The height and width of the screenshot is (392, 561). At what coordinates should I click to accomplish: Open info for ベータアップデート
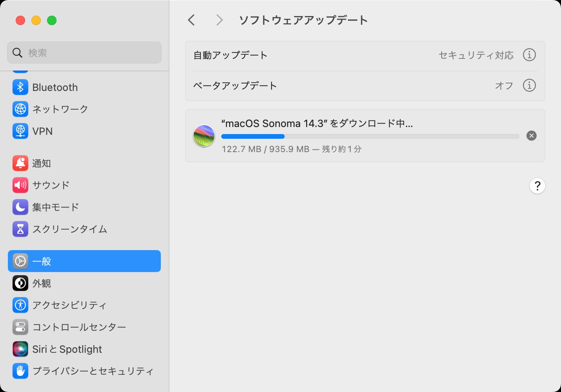529,85
